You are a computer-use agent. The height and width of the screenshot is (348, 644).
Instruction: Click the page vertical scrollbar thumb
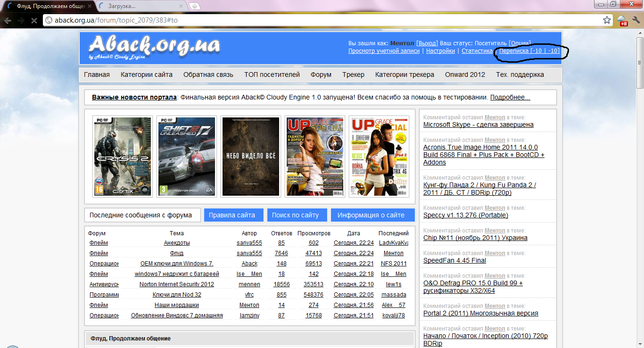click(640, 62)
